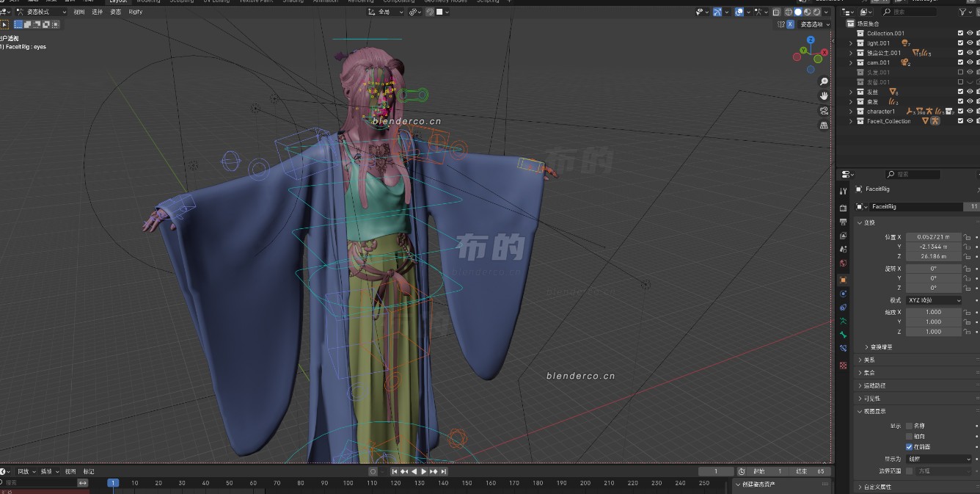Open the Render properties tab icon
The width and height of the screenshot is (980, 494).
(x=844, y=208)
